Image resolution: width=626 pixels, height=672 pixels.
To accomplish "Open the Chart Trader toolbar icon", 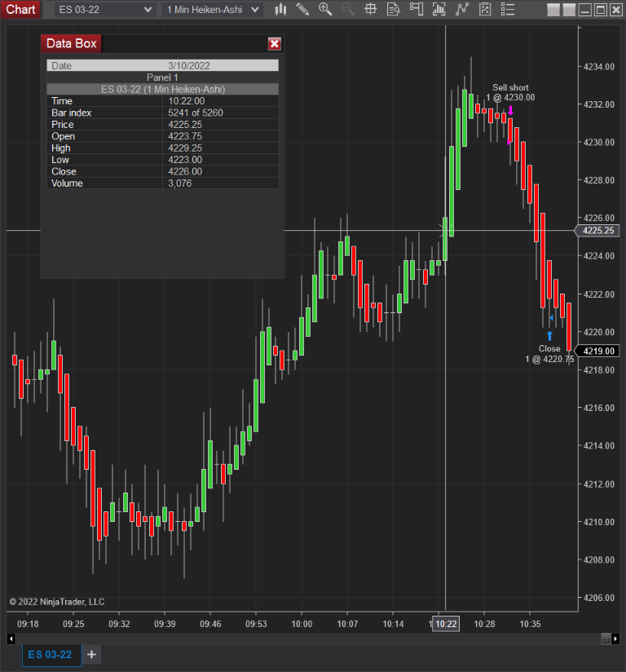I will [416, 10].
